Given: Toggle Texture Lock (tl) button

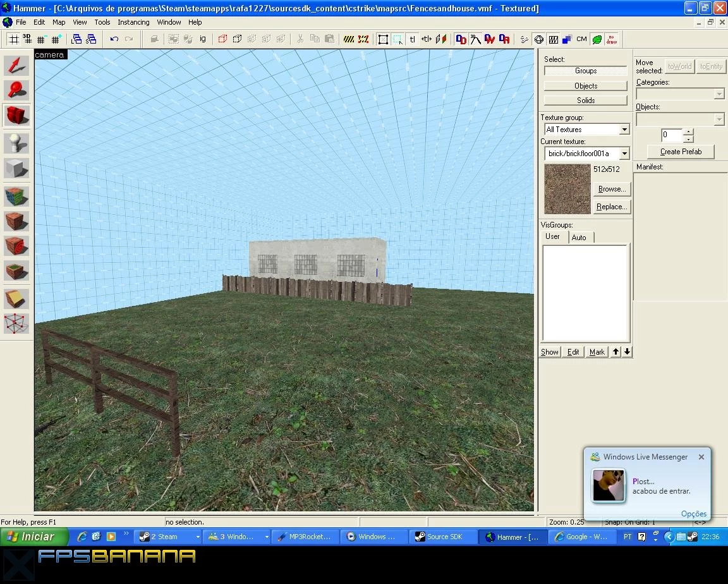Looking at the screenshot, I should [x=412, y=39].
